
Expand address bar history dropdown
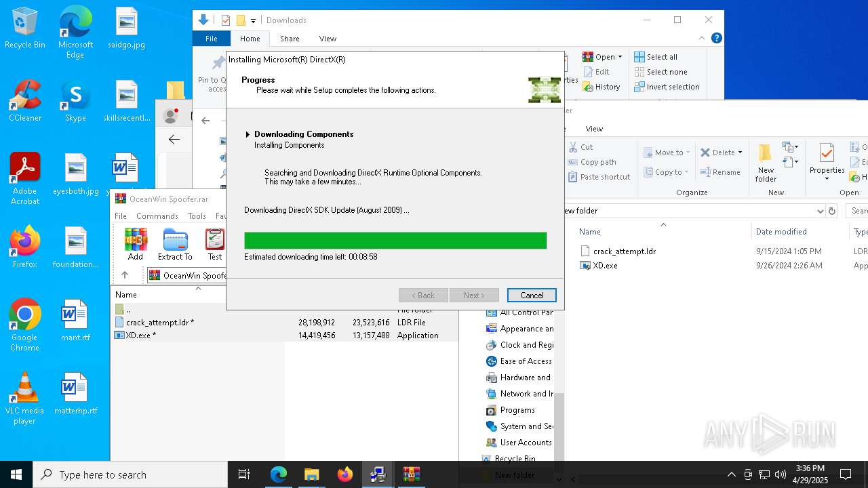point(821,211)
